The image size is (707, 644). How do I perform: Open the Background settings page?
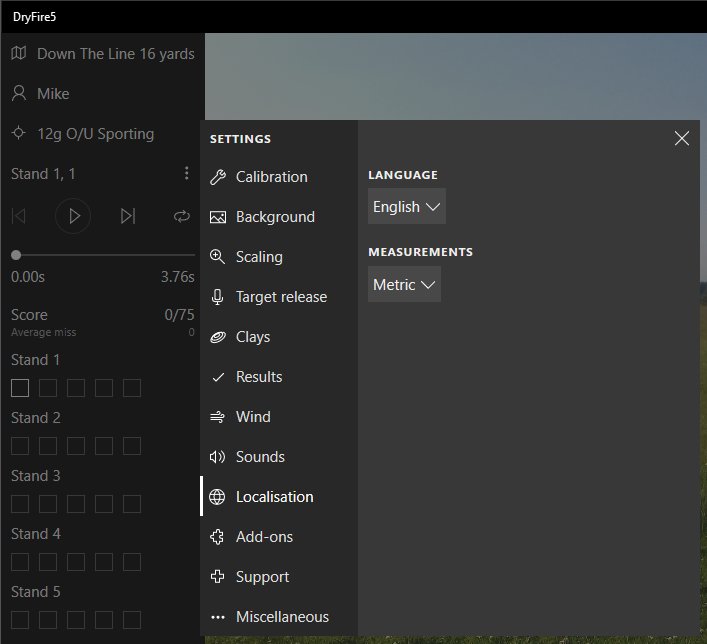[275, 217]
